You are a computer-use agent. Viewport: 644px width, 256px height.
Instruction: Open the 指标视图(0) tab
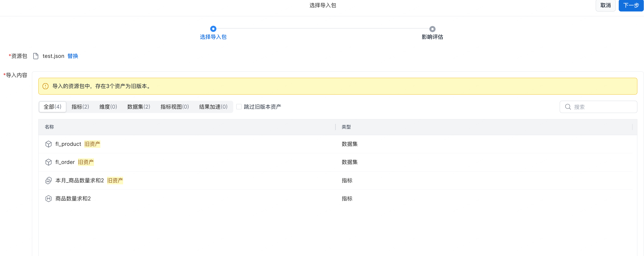coord(174,107)
